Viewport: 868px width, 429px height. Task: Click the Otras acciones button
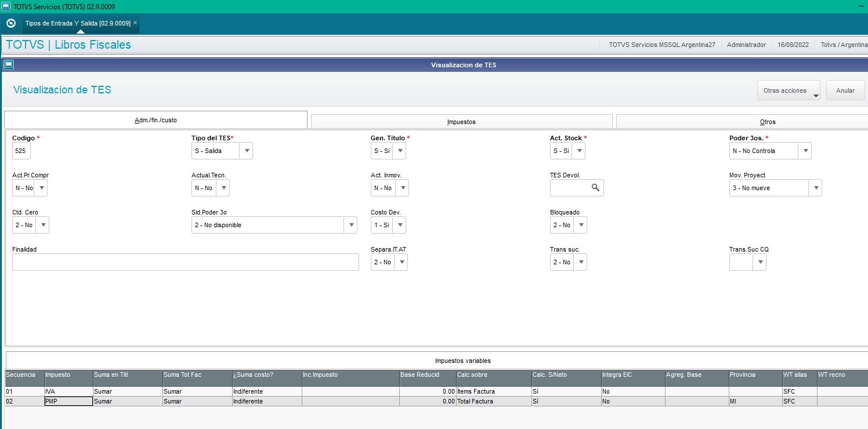coord(785,90)
